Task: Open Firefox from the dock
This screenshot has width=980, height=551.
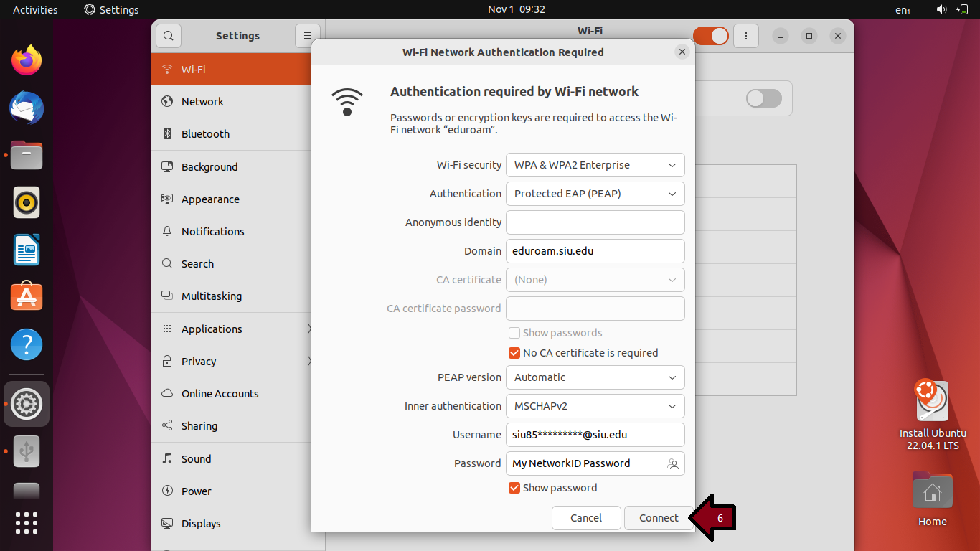Action: 26,60
